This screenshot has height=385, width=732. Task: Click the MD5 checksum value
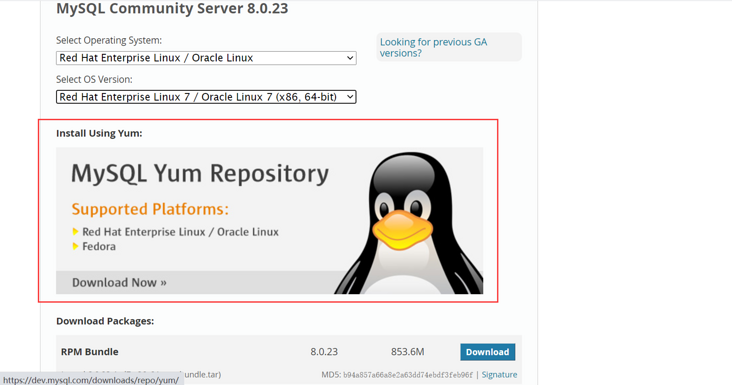click(408, 375)
